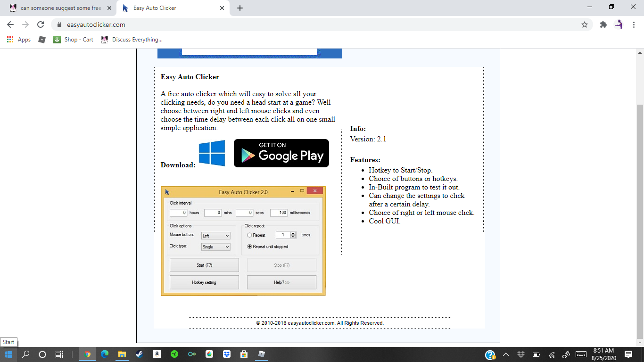Open the clock showing 8:51 AM
644x362 pixels.
[x=603, y=354]
